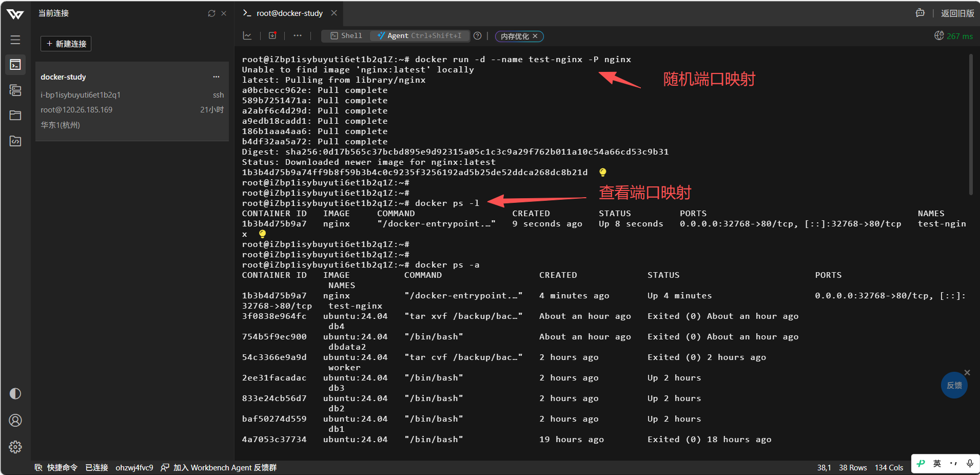This screenshot has height=475, width=980.
Task: Open the help question mark icon
Action: [478, 35]
